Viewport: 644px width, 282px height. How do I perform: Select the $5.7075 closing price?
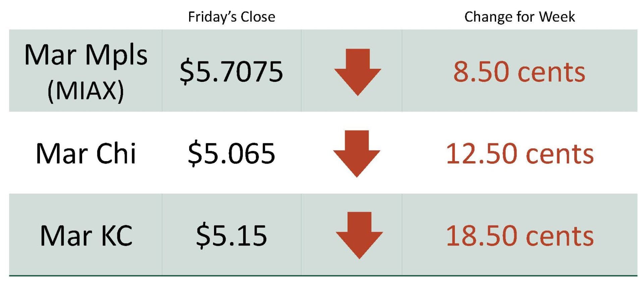(231, 72)
